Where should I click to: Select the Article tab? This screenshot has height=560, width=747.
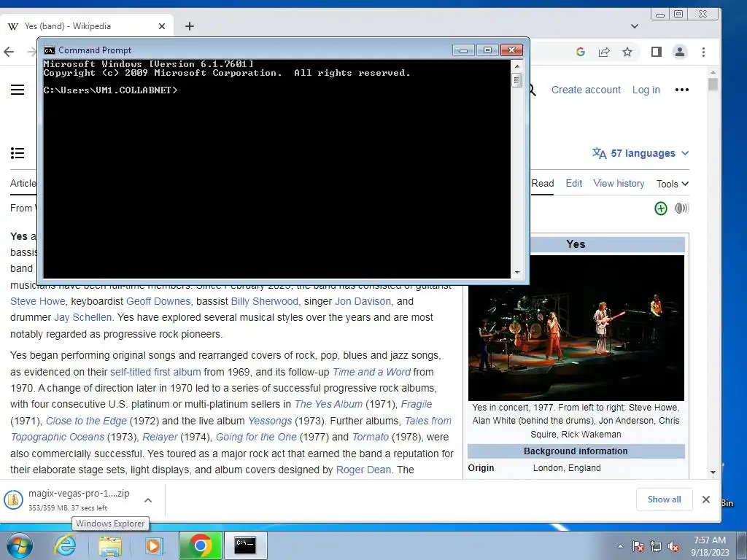pos(23,183)
